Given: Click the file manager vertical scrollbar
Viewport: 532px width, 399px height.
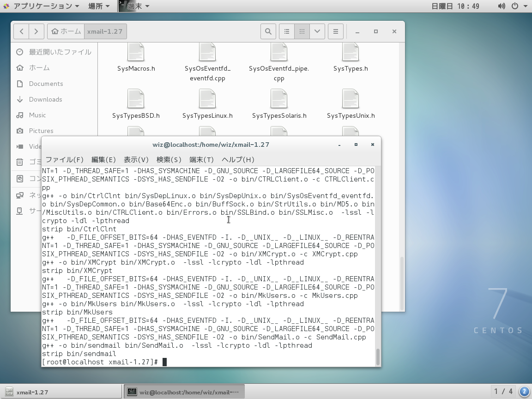Looking at the screenshot, I should (x=402, y=283).
